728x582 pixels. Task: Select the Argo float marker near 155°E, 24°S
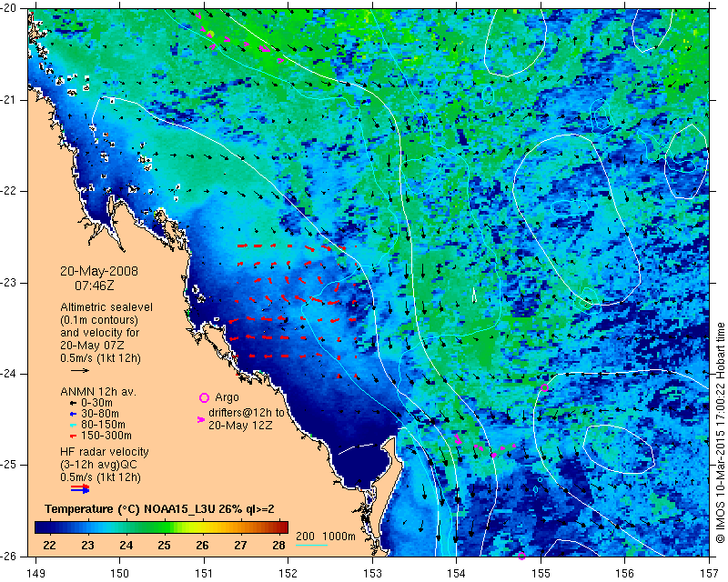[x=544, y=387]
